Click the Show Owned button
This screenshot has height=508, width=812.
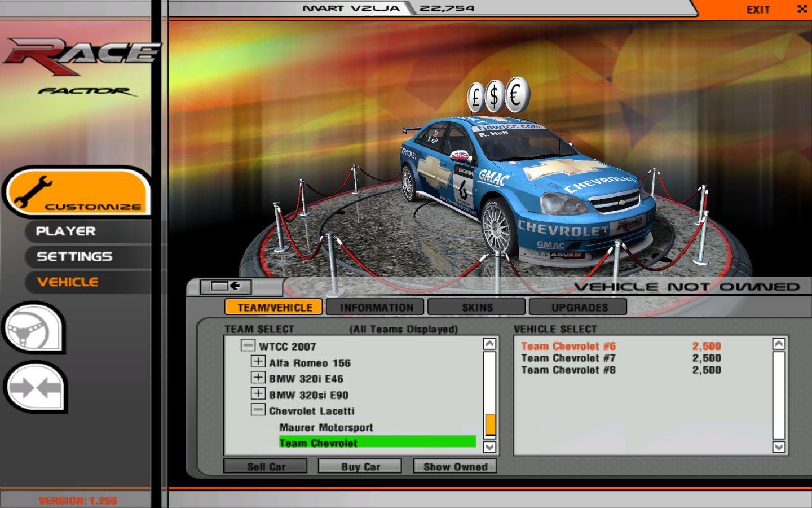point(455,467)
